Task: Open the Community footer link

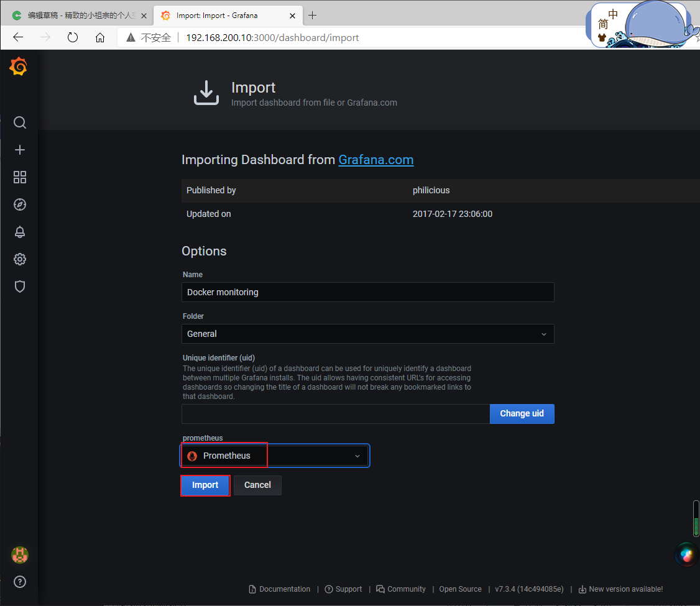Action: (x=401, y=589)
